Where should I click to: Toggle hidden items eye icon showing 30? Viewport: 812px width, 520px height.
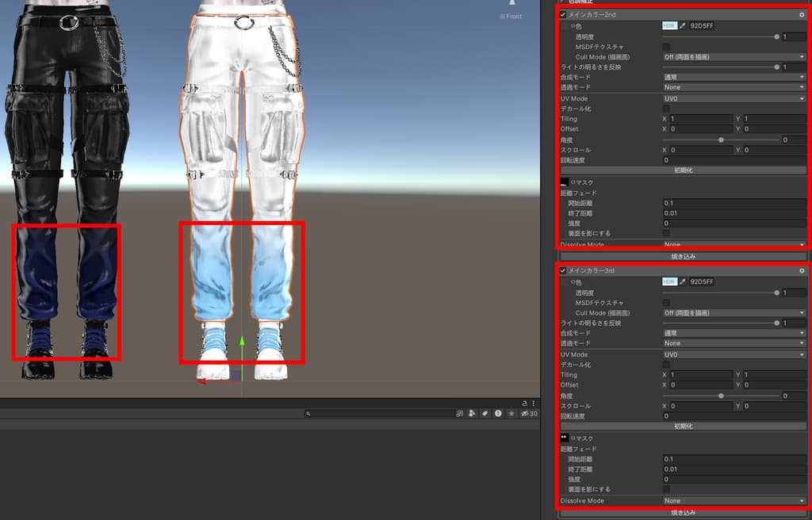click(x=529, y=413)
